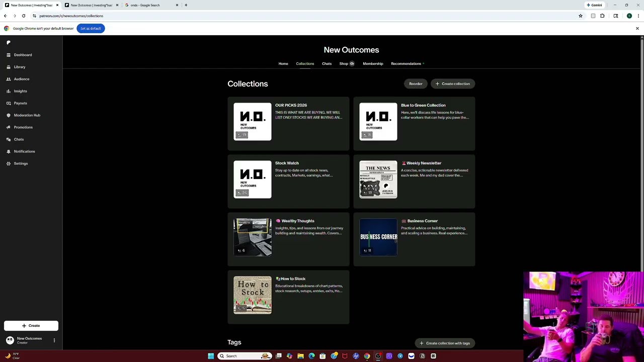Open the Extensions puzzle icon
This screenshot has width=644, height=362.
click(602, 16)
